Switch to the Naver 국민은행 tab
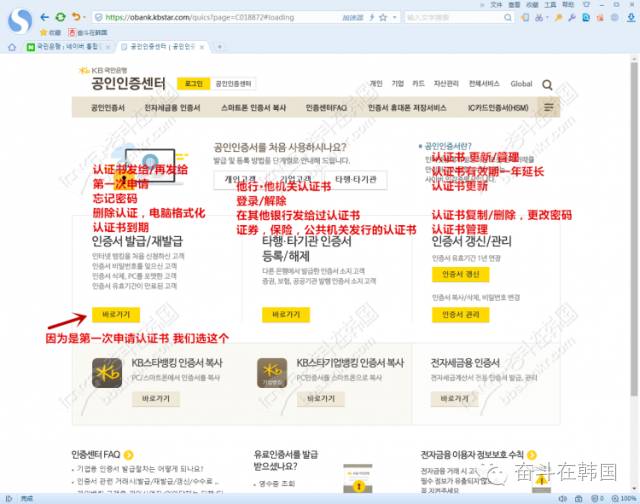The width and height of the screenshot is (640, 504). (67, 47)
